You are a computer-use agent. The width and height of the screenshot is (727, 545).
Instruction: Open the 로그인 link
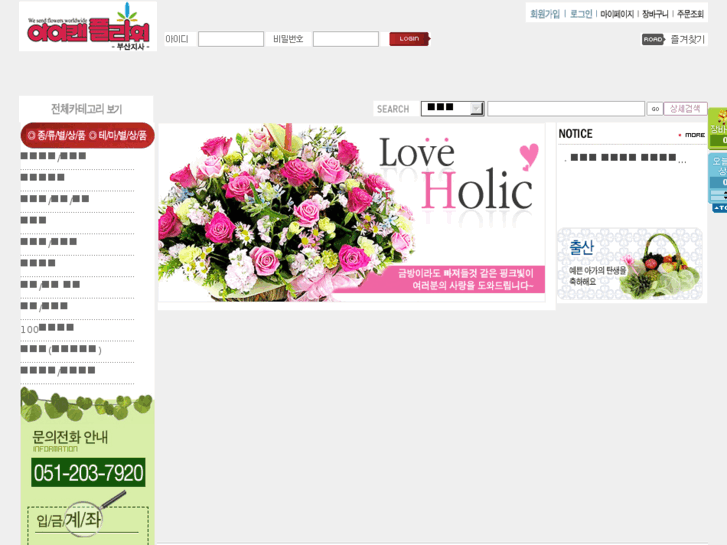click(581, 14)
